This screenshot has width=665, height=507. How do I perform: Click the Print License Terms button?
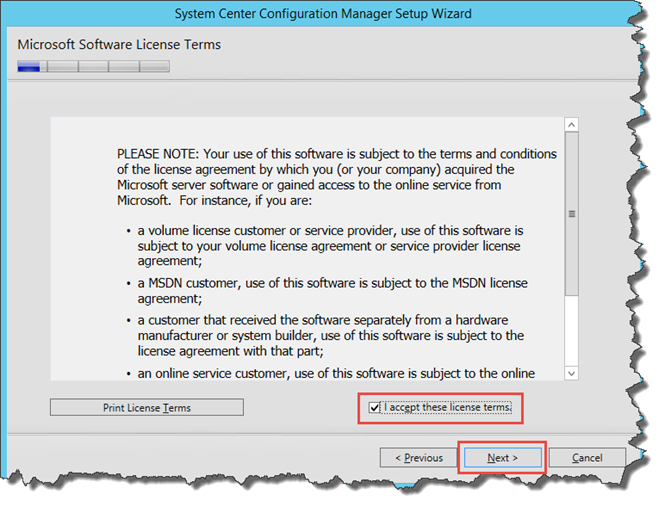(147, 407)
